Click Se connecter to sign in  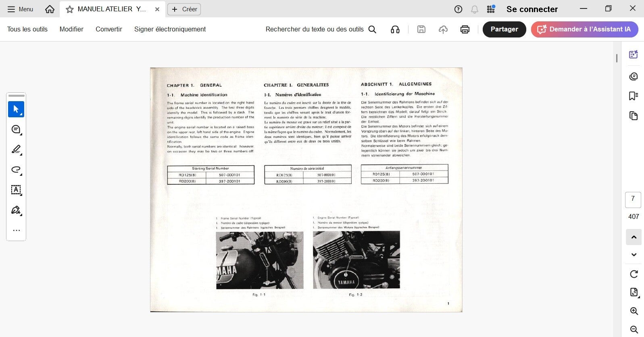tap(532, 9)
